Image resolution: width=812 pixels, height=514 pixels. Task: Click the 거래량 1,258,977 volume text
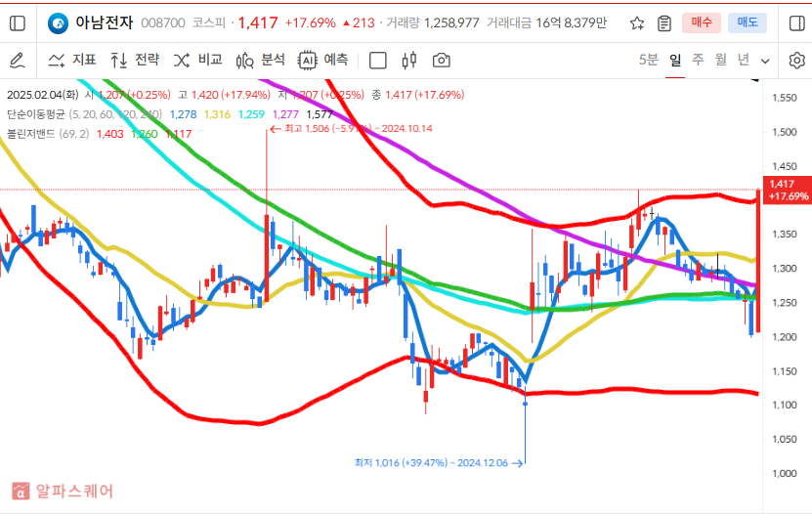point(433,23)
